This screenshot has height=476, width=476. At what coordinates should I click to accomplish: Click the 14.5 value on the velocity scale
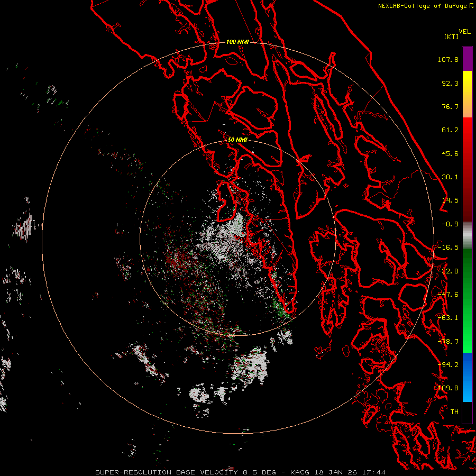(450, 200)
